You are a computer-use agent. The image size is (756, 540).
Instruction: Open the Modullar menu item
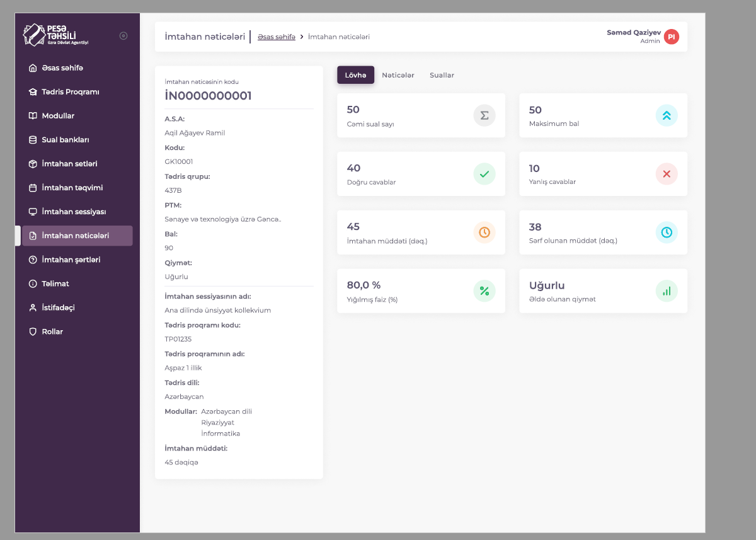77,116
